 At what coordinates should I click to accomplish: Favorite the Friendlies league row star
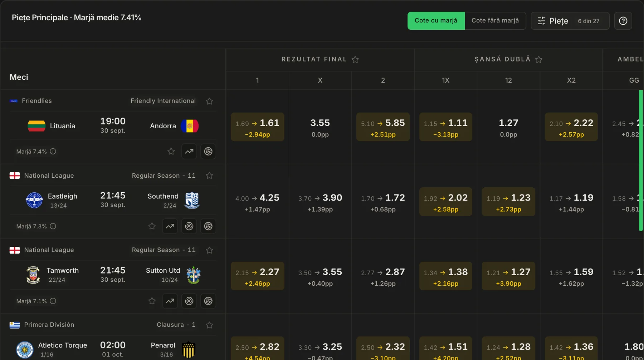(x=209, y=101)
